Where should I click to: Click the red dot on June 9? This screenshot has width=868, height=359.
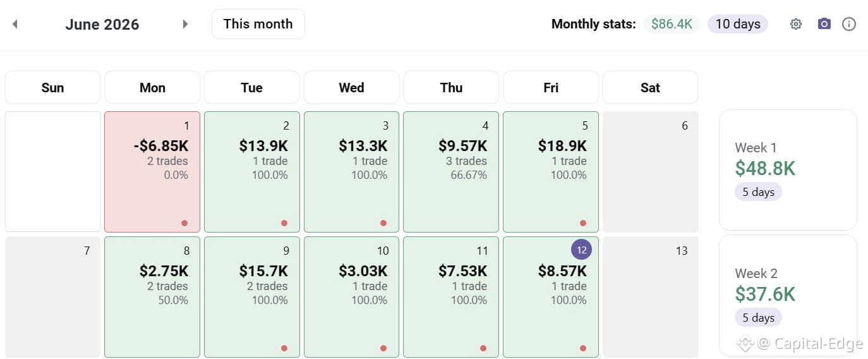284,348
